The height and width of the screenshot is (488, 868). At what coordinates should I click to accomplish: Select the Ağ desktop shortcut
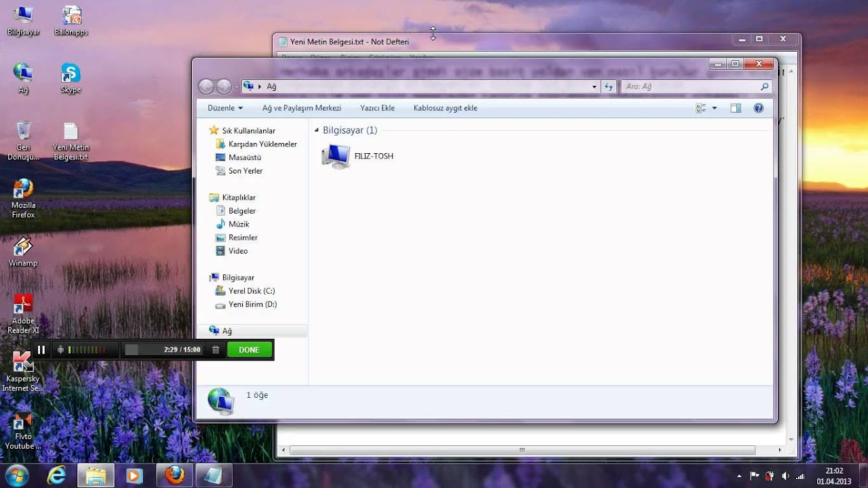click(23, 78)
